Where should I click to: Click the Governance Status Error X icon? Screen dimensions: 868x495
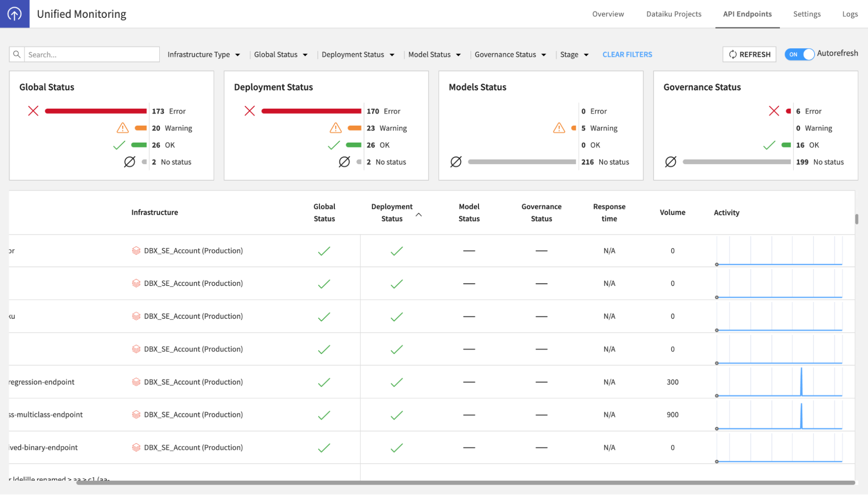[x=774, y=111]
